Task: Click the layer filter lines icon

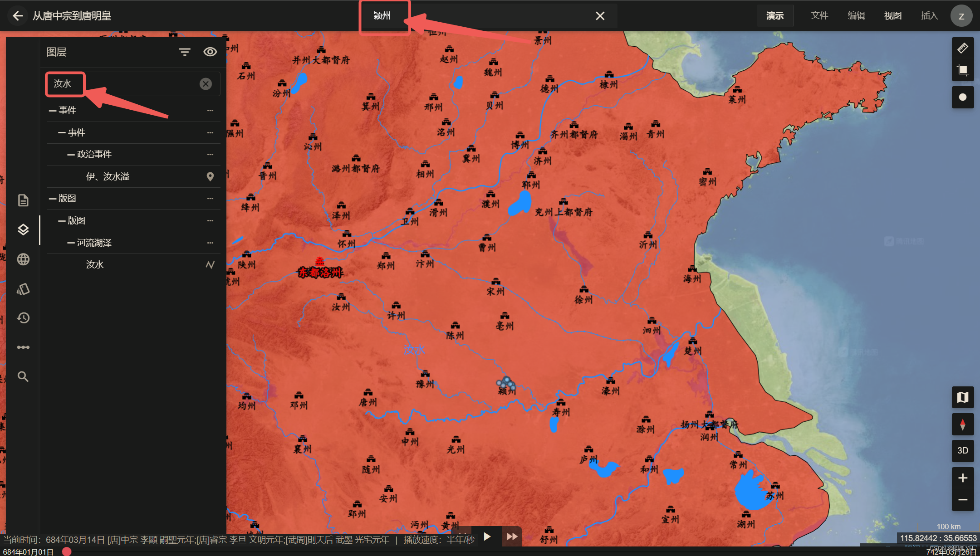Action: click(x=184, y=52)
